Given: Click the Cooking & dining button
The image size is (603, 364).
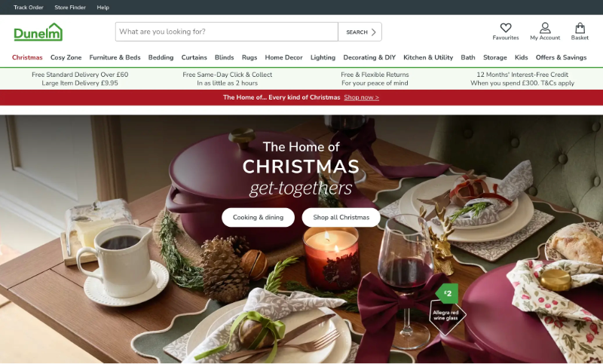Looking at the screenshot, I should (258, 217).
